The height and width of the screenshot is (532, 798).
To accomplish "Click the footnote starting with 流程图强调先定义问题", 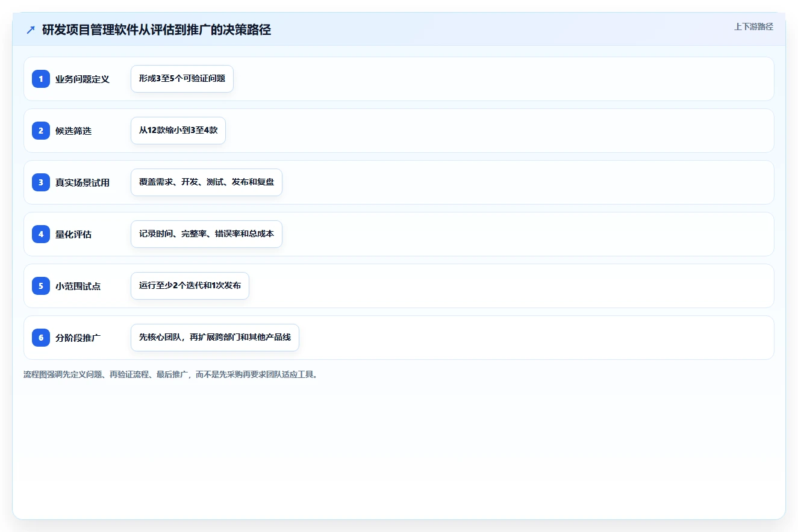I will [170, 374].
